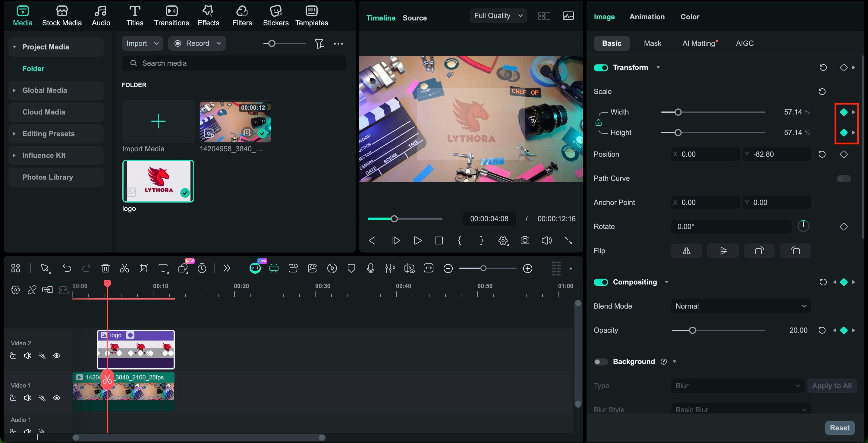Delete selected clip with the trash icon
The width and height of the screenshot is (868, 443).
[105, 268]
